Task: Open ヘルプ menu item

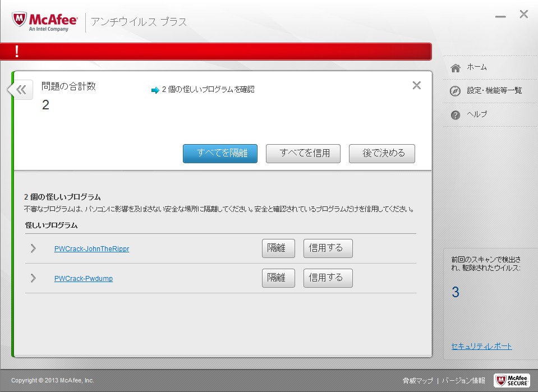Action: [477, 114]
